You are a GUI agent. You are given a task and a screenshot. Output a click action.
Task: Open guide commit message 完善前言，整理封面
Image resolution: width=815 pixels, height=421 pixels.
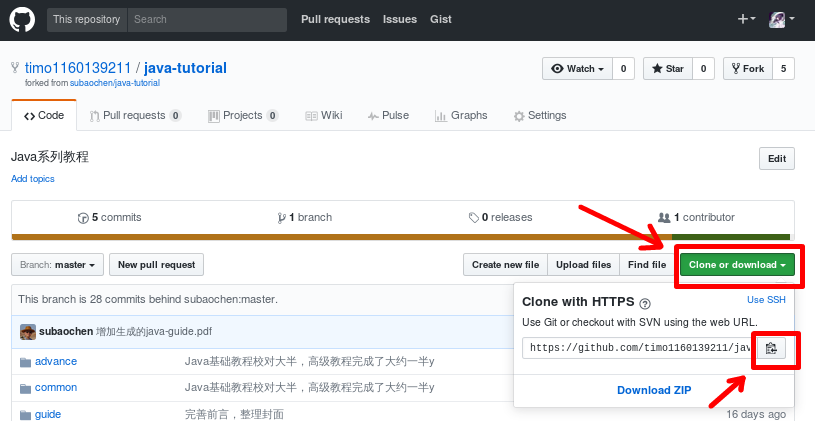coord(234,415)
